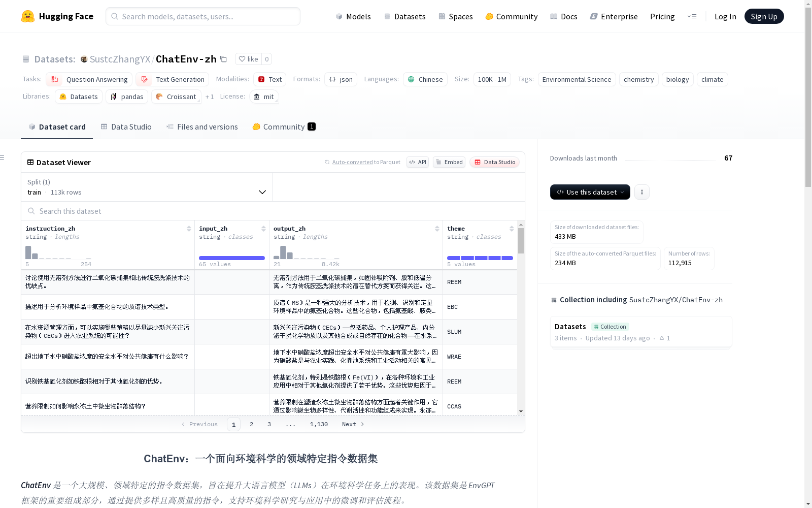
Task: Click the page vertical scrollbar
Action: point(808,97)
